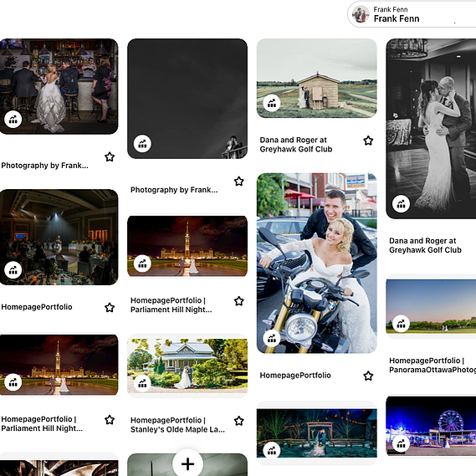Click stats icon on dancing couple pin

[401, 203]
